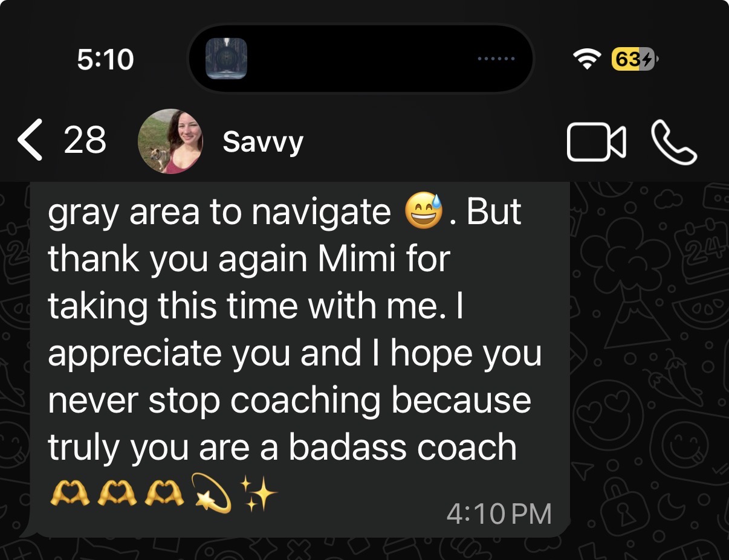Tap the word "badass coach" in message

[x=403, y=448]
